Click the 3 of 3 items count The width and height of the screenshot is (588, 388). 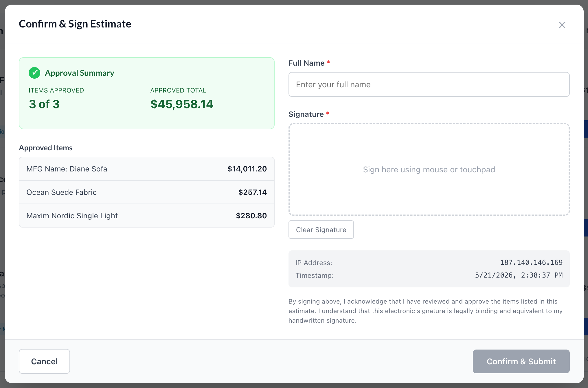(x=44, y=104)
